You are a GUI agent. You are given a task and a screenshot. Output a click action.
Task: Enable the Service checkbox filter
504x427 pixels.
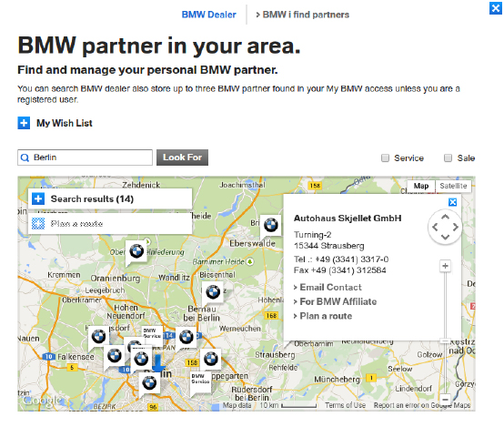click(385, 158)
